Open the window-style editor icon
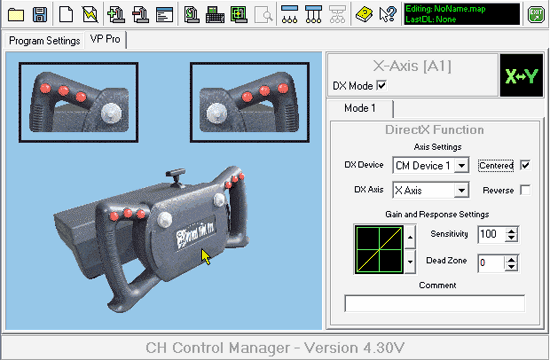The height and width of the screenshot is (360, 550). click(165, 14)
